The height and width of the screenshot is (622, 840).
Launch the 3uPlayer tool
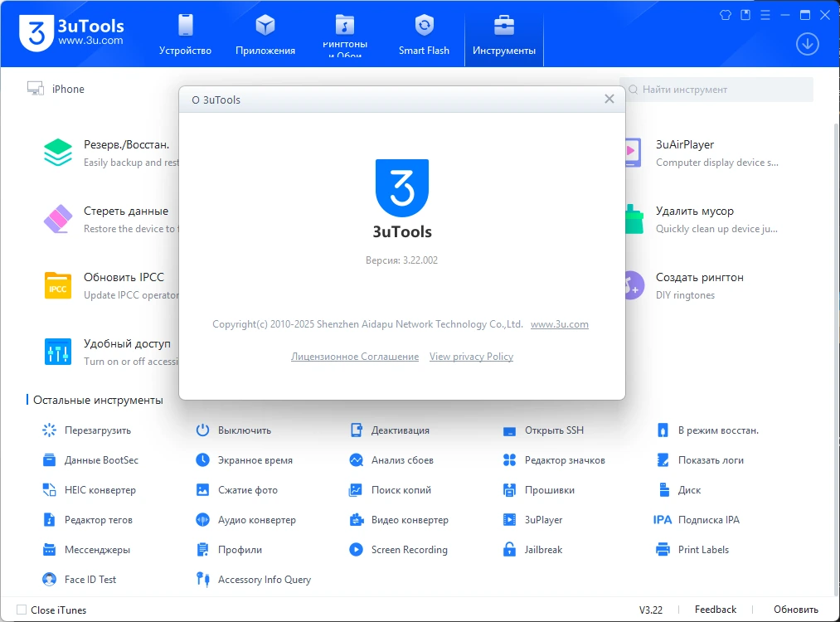(533, 520)
